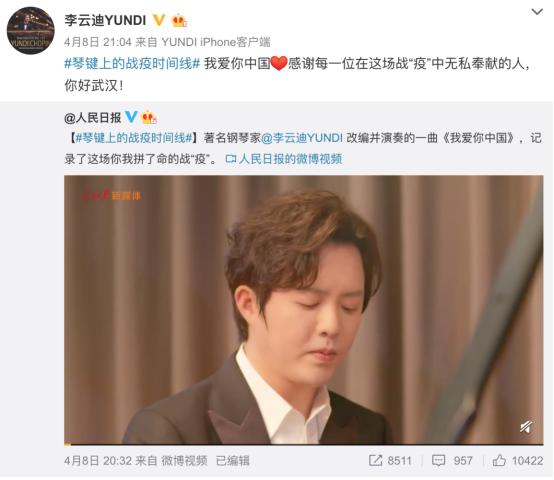
Task: Click the blue verified V badge of 人民日报
Action: (x=131, y=117)
